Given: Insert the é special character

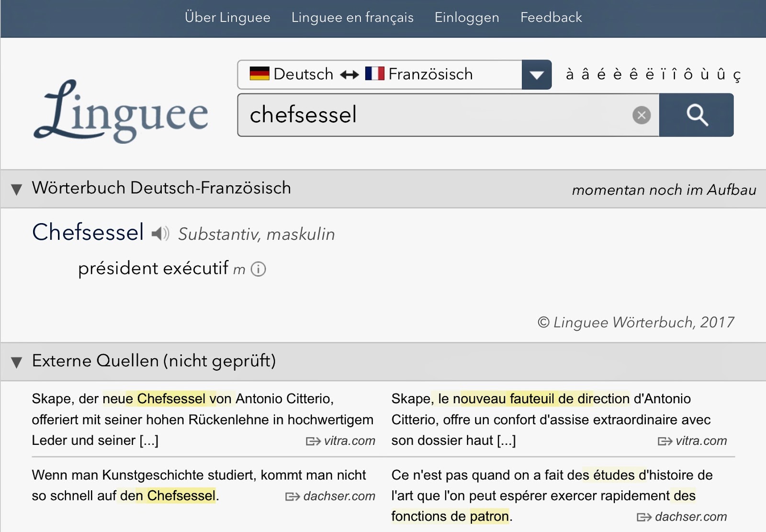Looking at the screenshot, I should (x=601, y=74).
